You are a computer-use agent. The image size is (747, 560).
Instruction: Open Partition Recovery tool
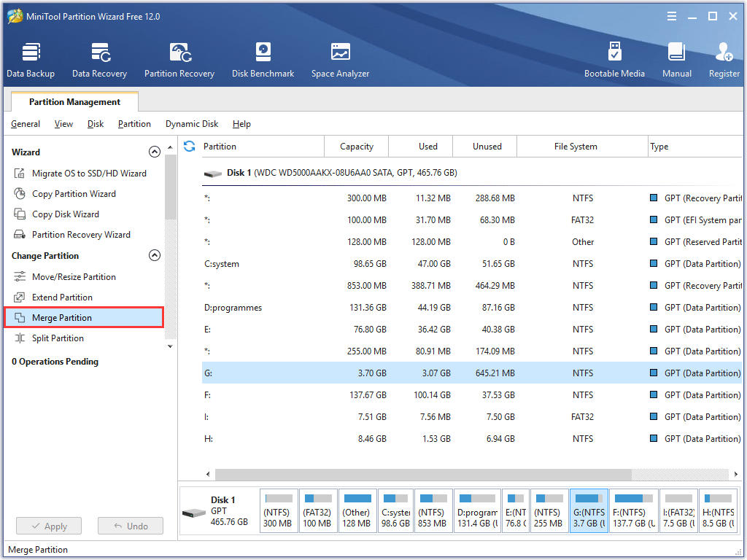179,60
